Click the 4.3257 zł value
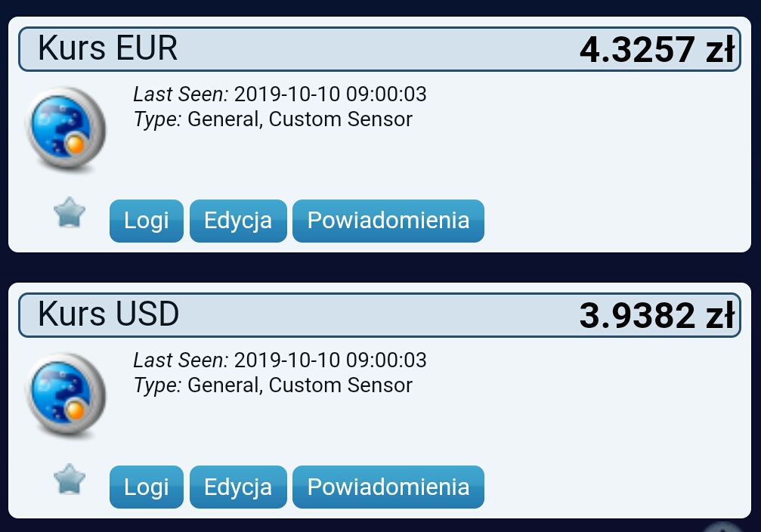 pos(657,50)
